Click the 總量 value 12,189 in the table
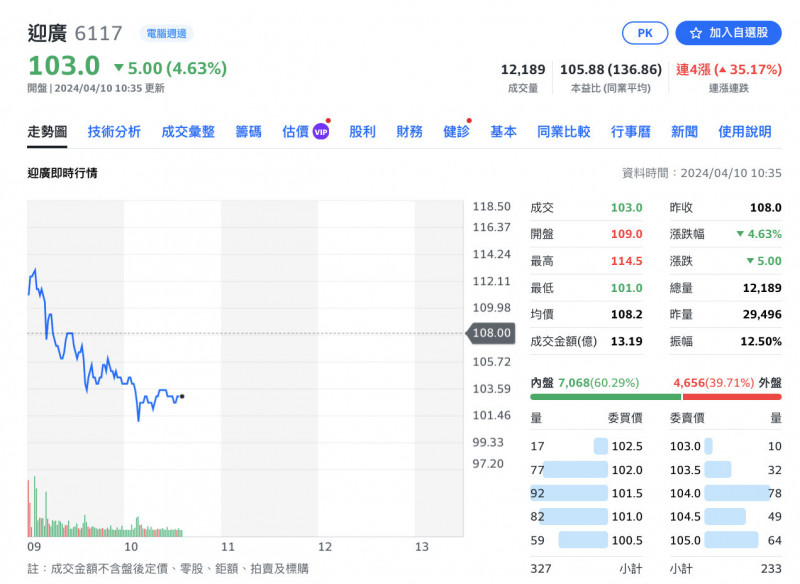The height and width of the screenshot is (584, 800). coord(762,288)
